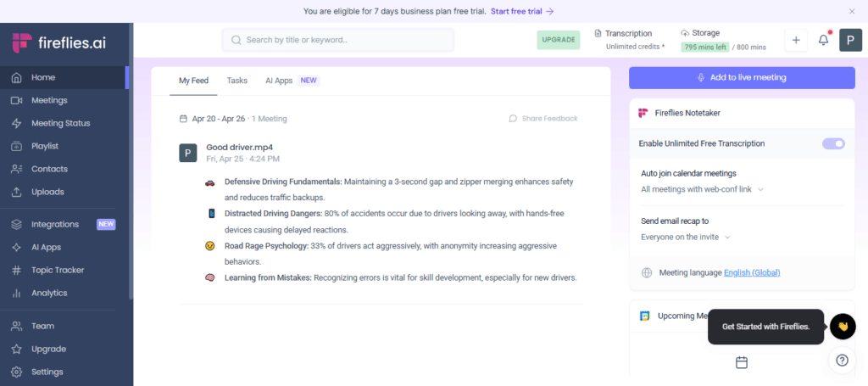Click the NEW badge next to Integrations
This screenshot has height=386, width=868.
tap(106, 224)
